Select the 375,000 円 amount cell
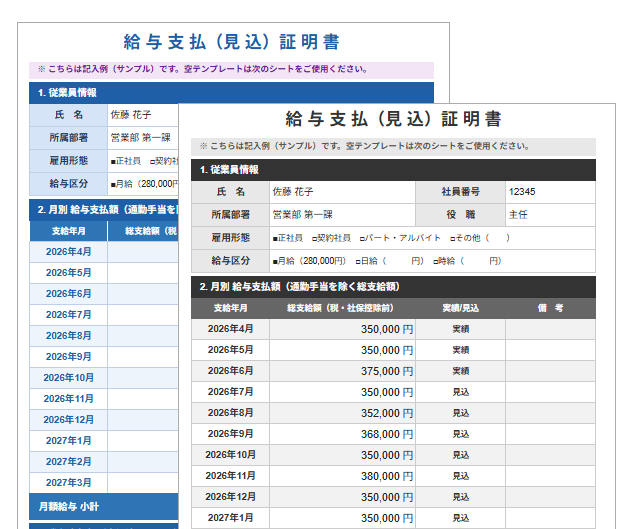 342,371
